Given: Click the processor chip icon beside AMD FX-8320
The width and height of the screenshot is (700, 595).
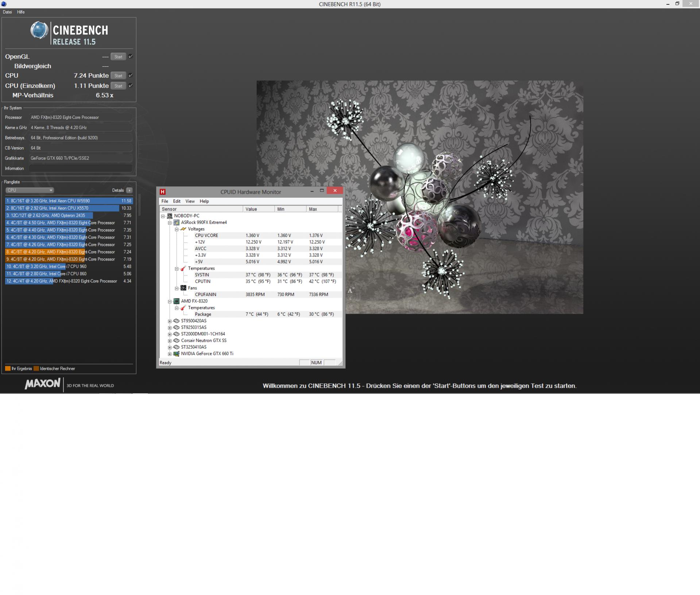Looking at the screenshot, I should 177,301.
